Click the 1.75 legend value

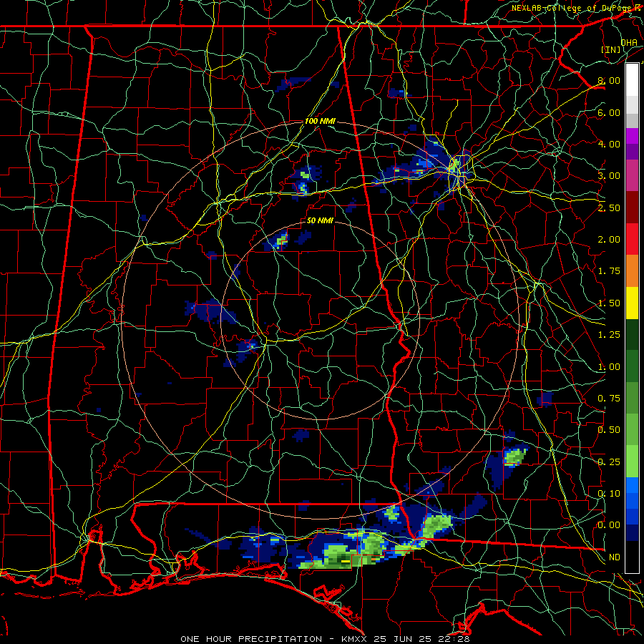(x=609, y=271)
